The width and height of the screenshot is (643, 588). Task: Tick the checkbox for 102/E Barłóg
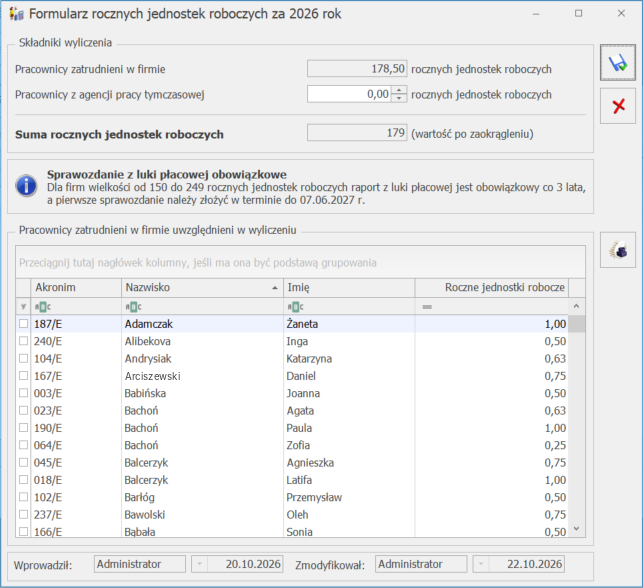23,497
